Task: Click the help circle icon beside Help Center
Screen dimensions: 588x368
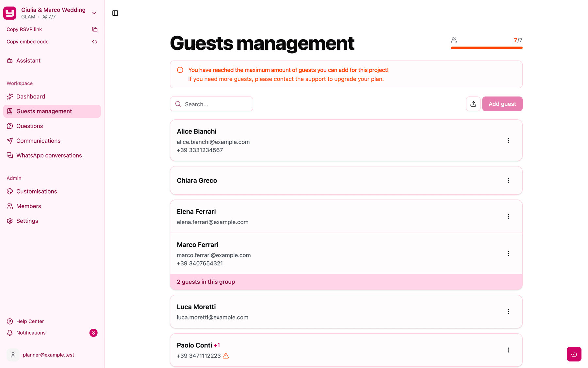Action: point(10,321)
